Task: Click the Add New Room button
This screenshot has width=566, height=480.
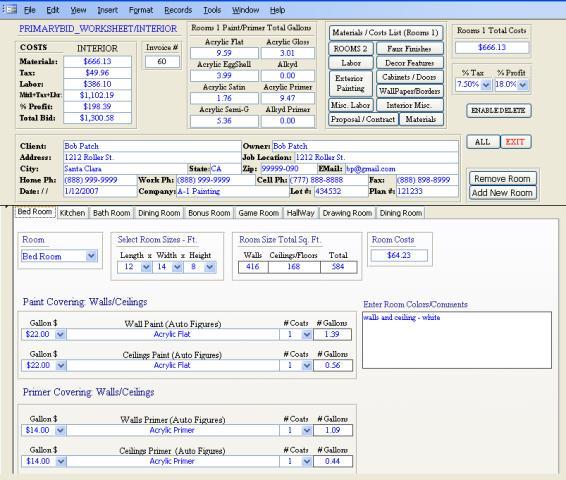Action: pyautogui.click(x=502, y=193)
